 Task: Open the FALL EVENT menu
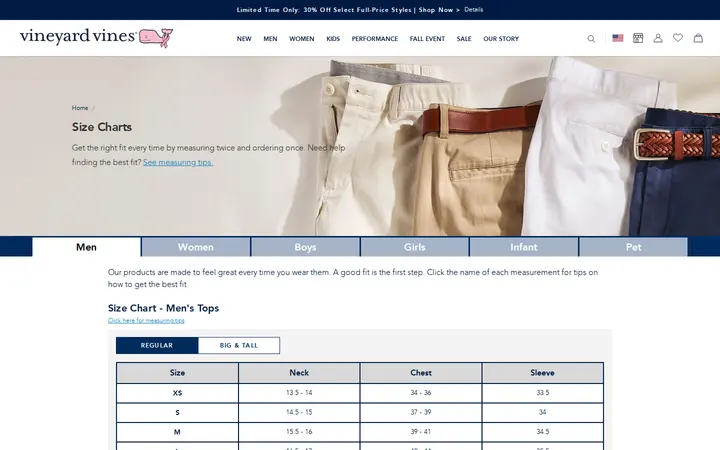click(x=427, y=39)
